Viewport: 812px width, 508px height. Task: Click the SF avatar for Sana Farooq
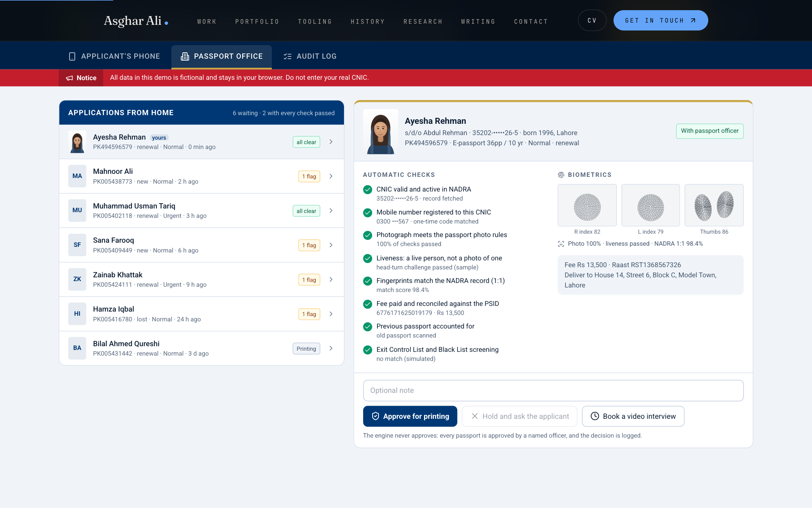point(77,245)
